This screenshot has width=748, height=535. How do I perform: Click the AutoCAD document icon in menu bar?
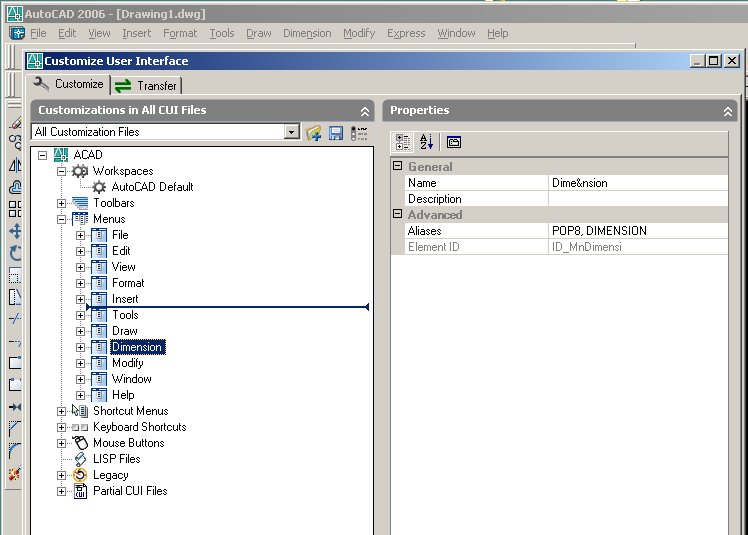[x=17, y=33]
